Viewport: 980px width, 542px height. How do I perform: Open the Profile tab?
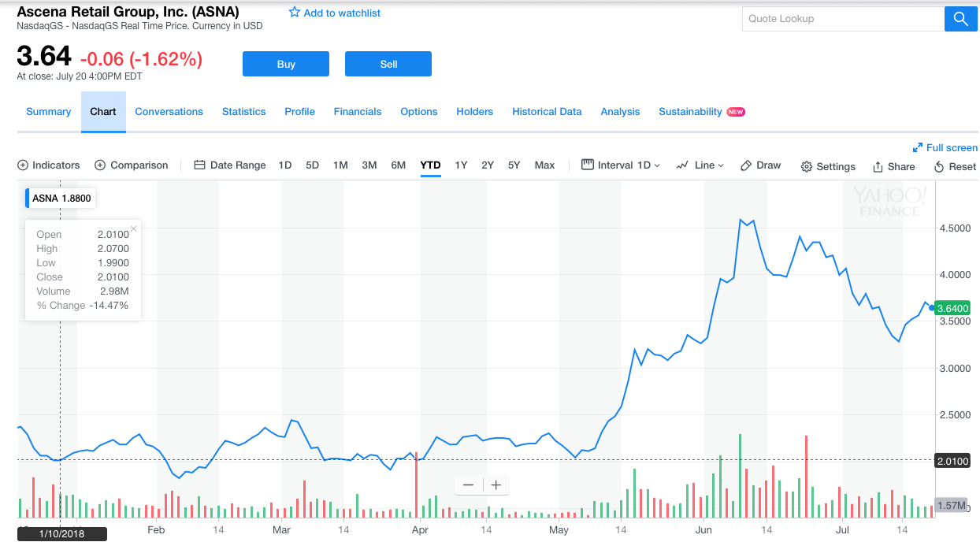tap(300, 112)
